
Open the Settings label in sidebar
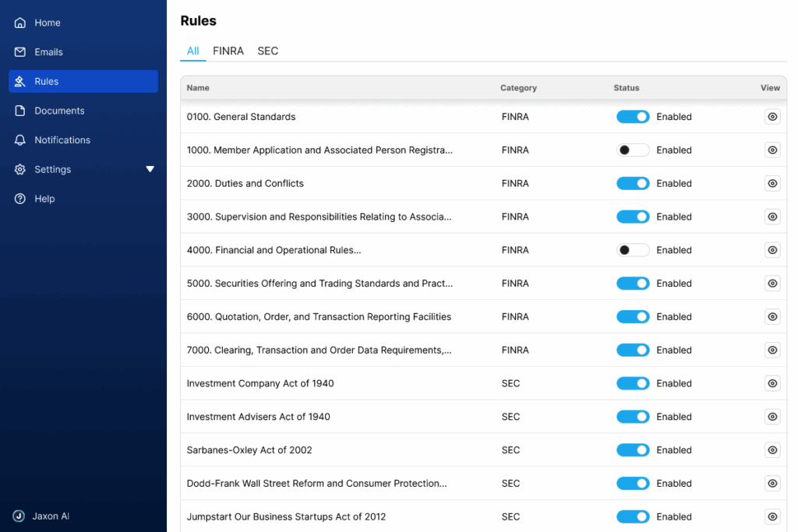(52, 169)
